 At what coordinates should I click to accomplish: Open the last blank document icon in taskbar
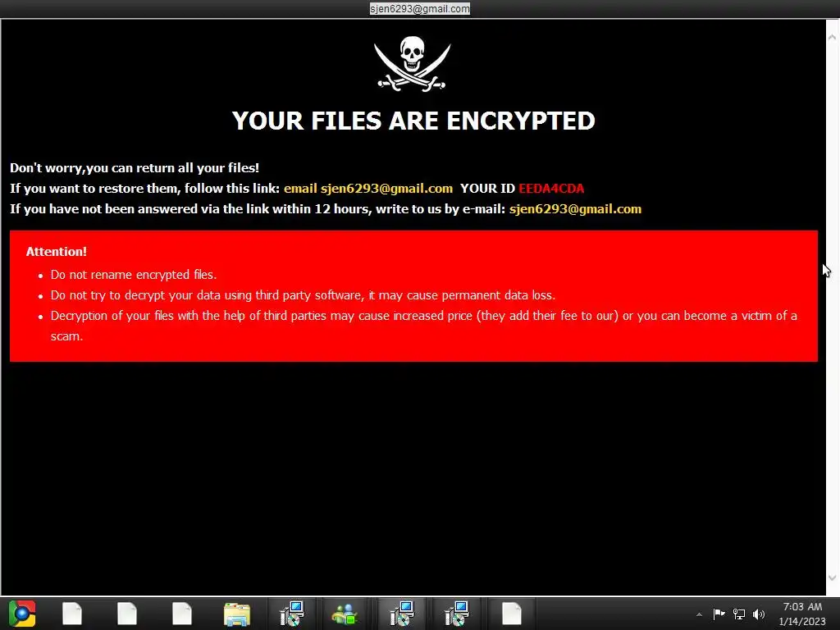512,614
